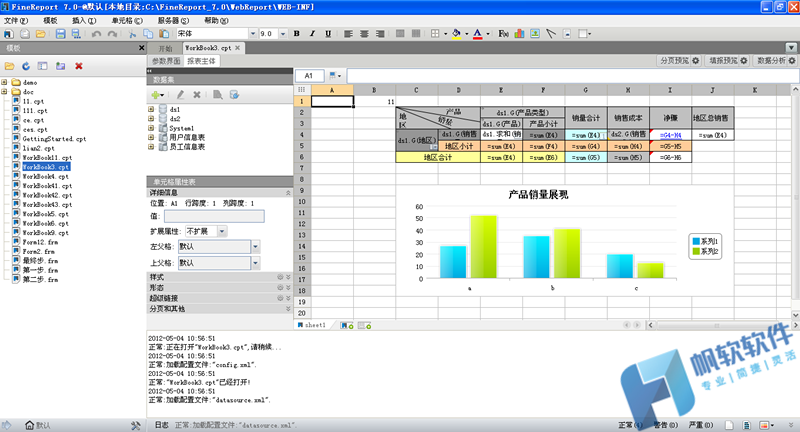800x432 pixels.
Task: Click the red delete template icon
Action: 79,66
